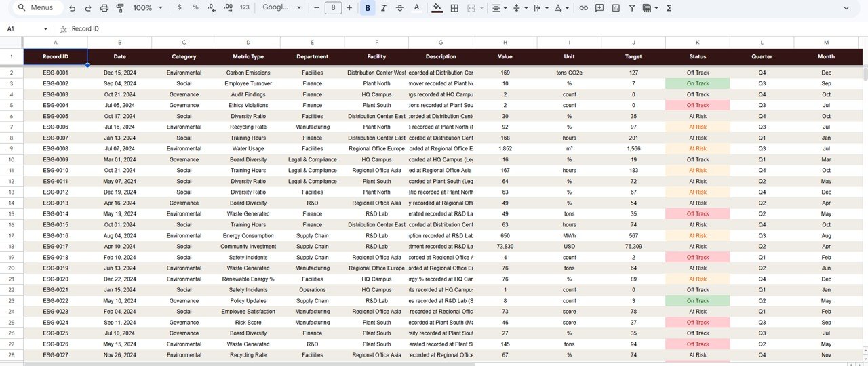Open text wrapping dropdown
This screenshot has height=366, width=868.
[x=540, y=8]
